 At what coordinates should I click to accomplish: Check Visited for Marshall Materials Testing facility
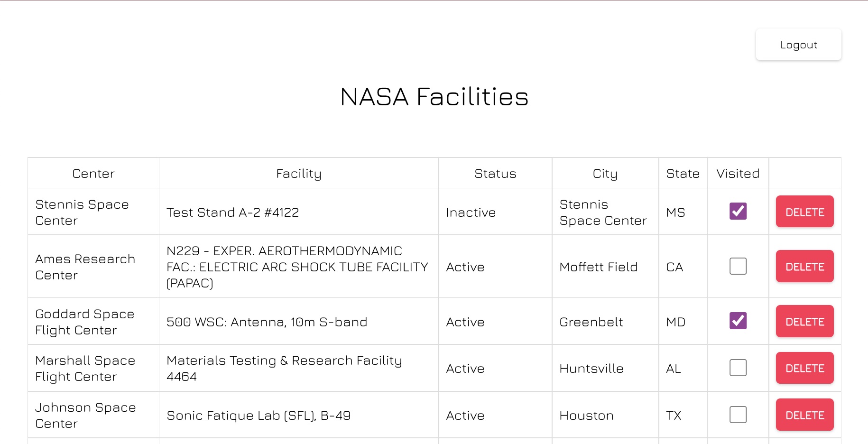(x=738, y=368)
